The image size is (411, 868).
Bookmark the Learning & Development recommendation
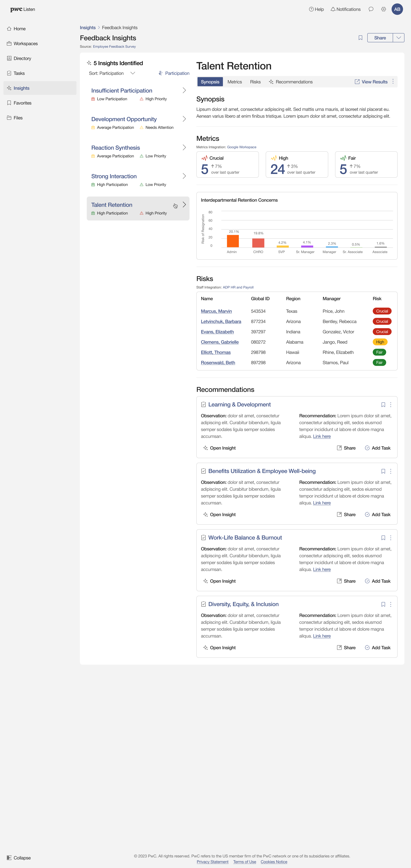coord(383,405)
